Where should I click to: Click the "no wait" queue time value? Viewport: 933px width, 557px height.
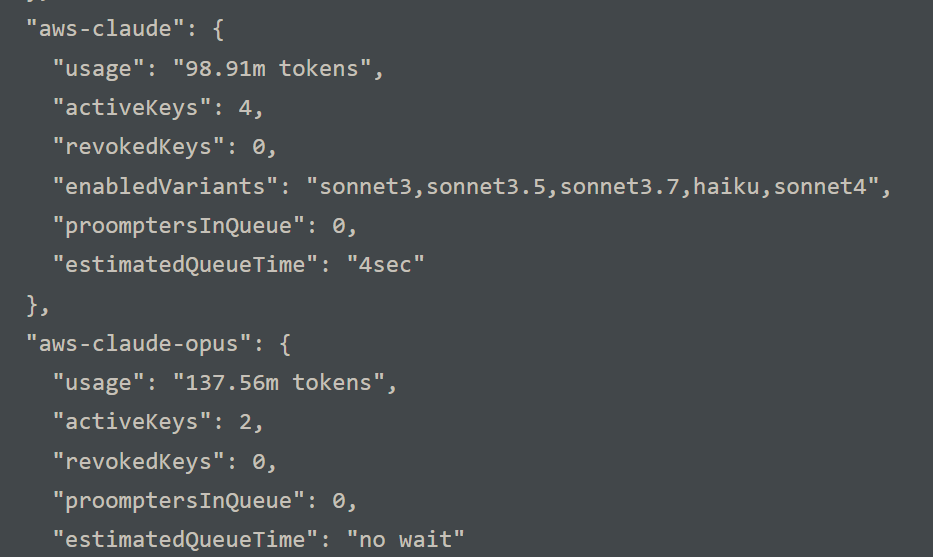405,540
